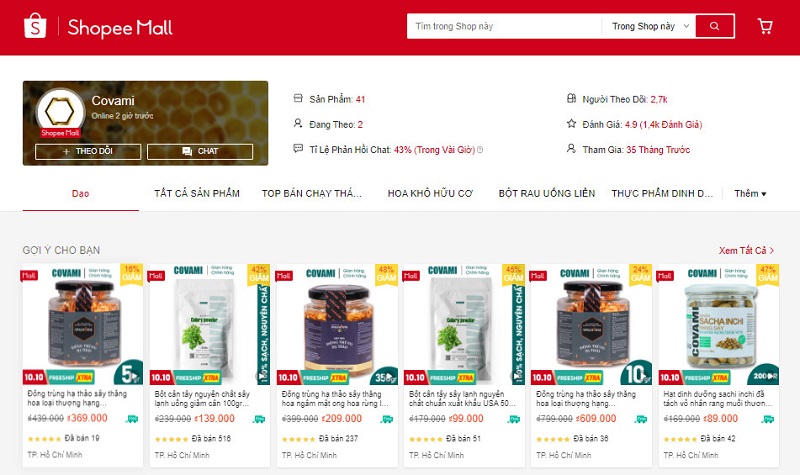Open 'BỘT RAU UỐNG LIỀN' category tab
Viewport: 800px width, 475px height.
pyautogui.click(x=546, y=193)
